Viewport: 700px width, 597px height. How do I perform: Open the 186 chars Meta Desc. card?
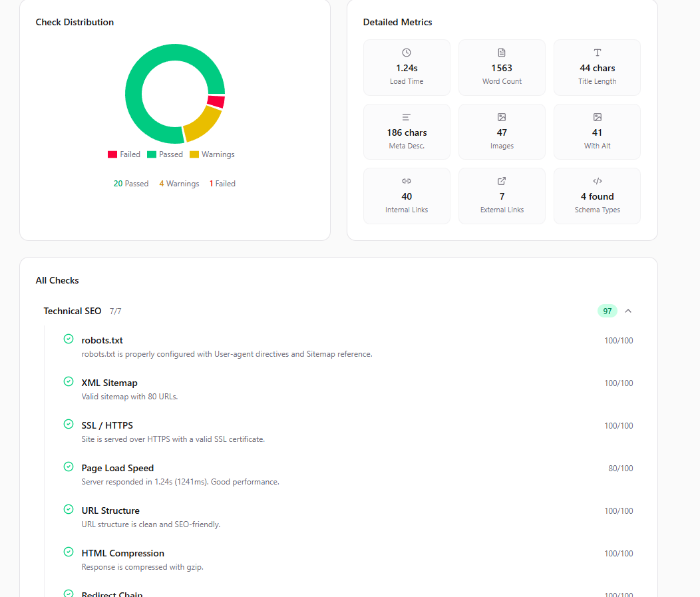[x=407, y=132]
